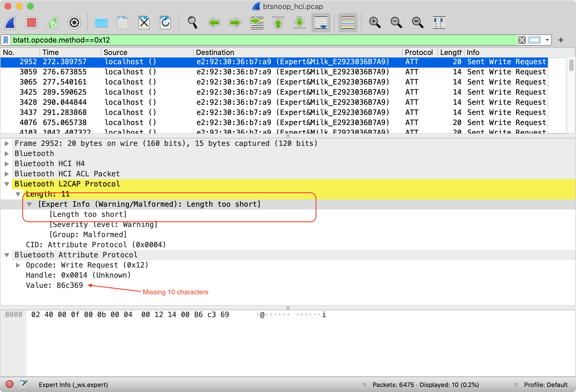This screenshot has height=392, width=576.
Task: Sort packets by the Time column
Action: [x=70, y=52]
